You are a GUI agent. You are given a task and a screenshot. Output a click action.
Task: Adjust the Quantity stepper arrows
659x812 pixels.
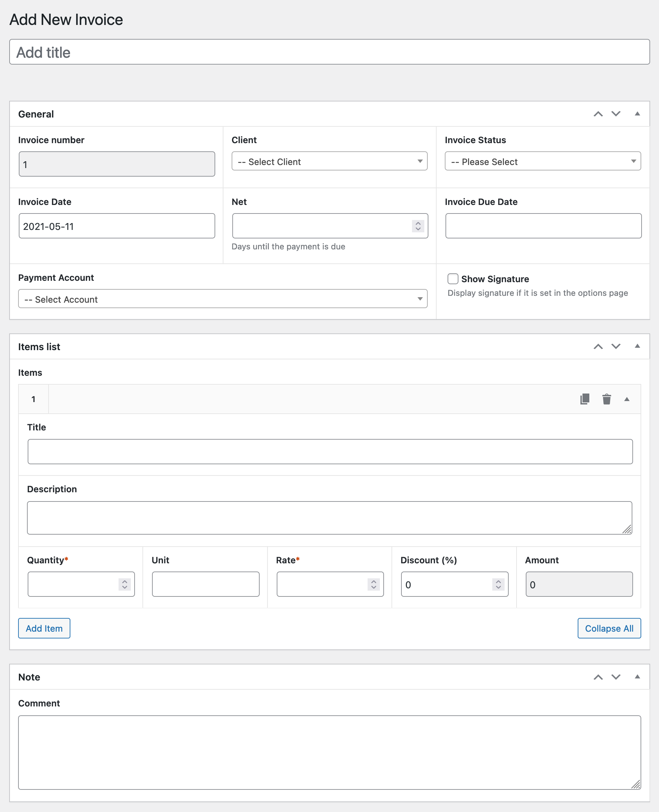(x=124, y=584)
